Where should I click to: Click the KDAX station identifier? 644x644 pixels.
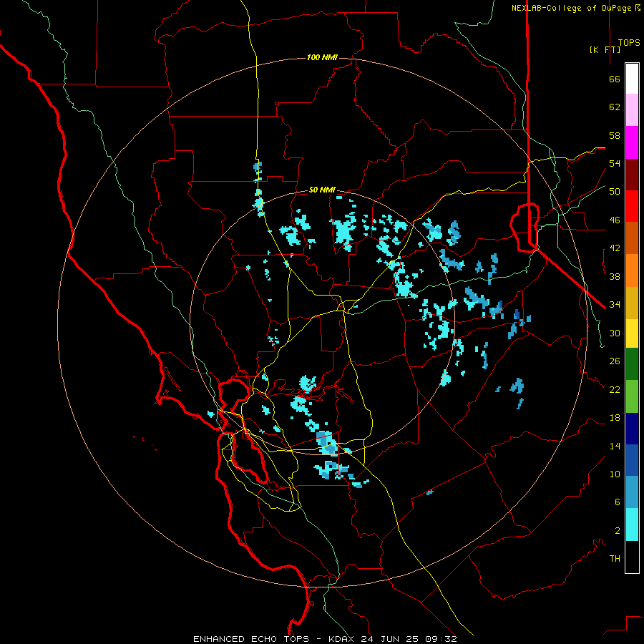tap(343, 639)
